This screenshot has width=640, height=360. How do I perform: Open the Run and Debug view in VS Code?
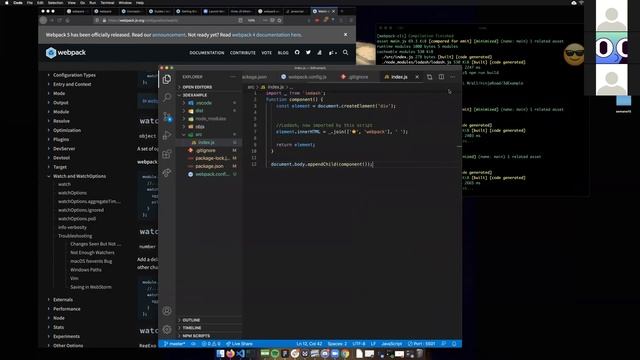click(167, 135)
